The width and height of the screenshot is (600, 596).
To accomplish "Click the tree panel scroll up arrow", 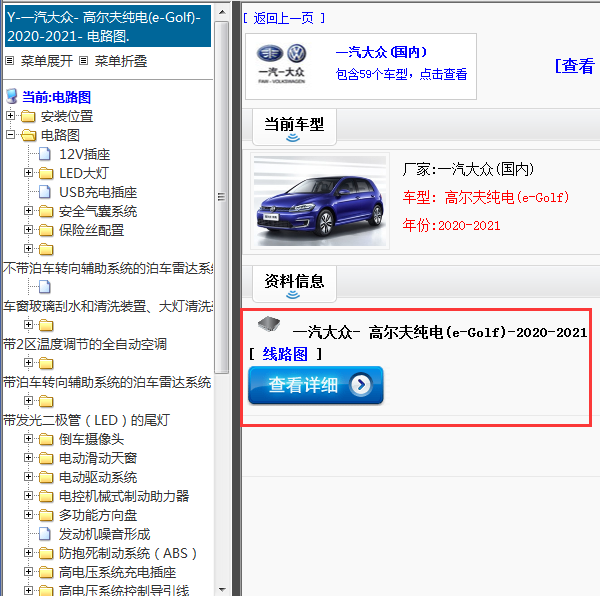I will [222, 12].
